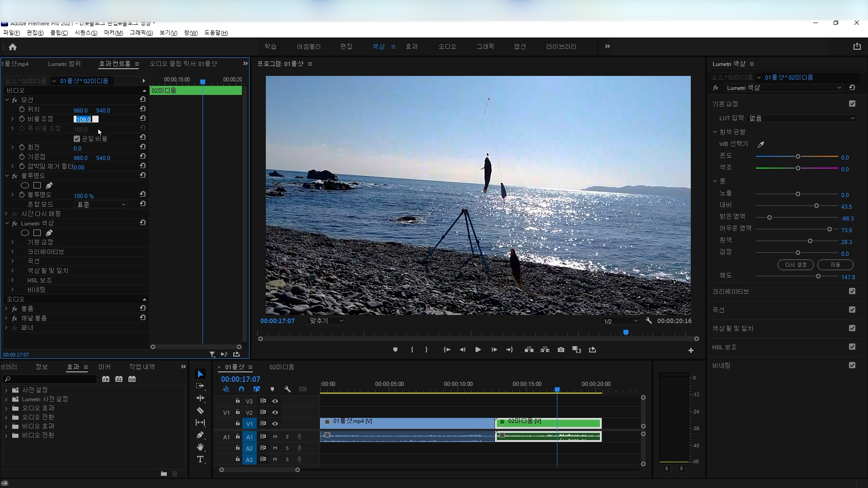Click the 자동 tone button
Viewport: 868px width, 488px height.
tap(835, 265)
